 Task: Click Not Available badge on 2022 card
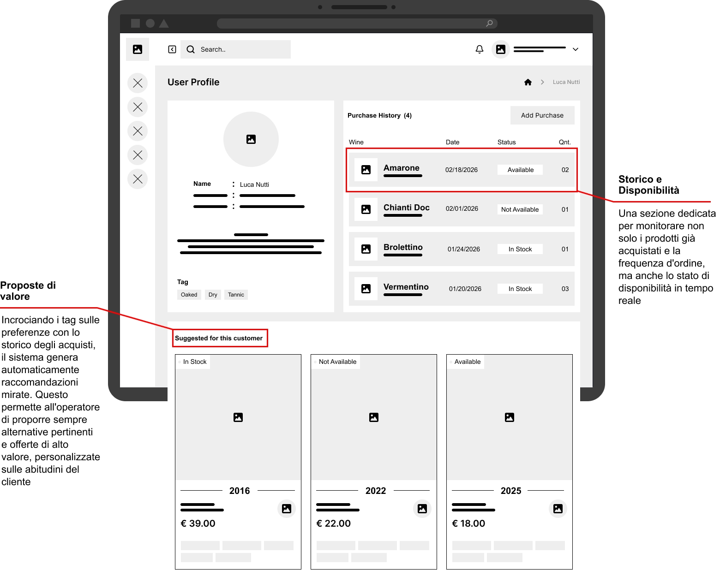pyautogui.click(x=336, y=362)
